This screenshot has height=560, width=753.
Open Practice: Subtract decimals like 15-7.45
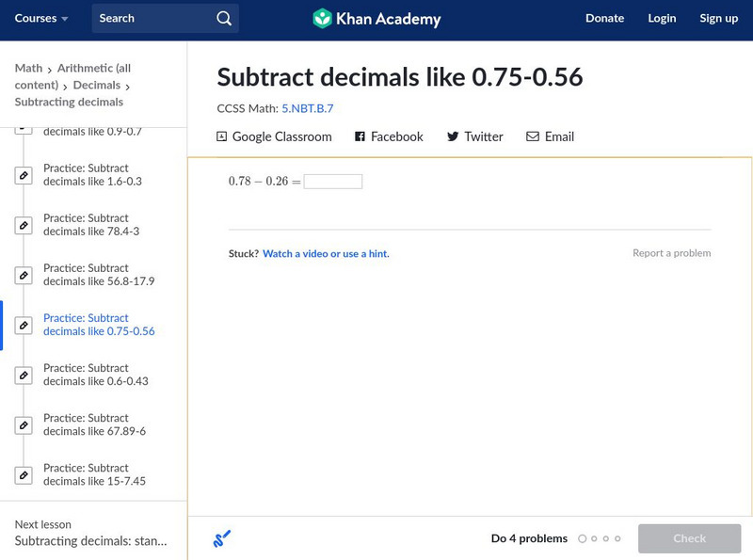94,474
